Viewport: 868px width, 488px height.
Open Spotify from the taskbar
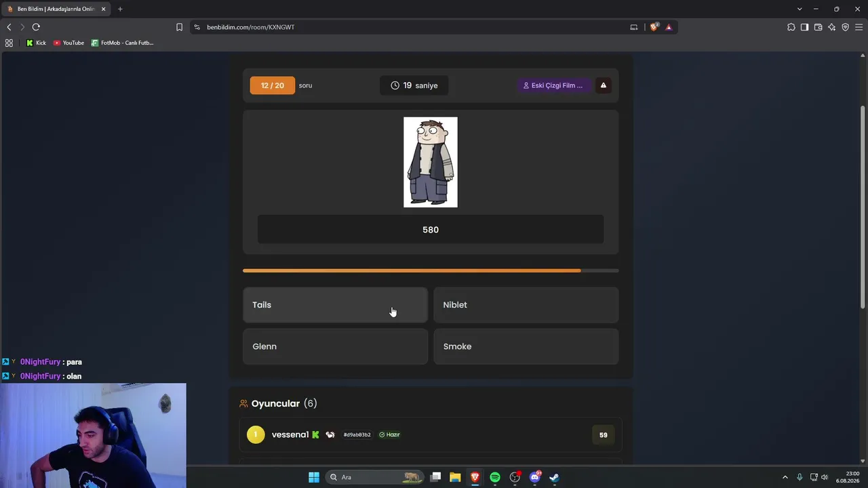point(495,477)
